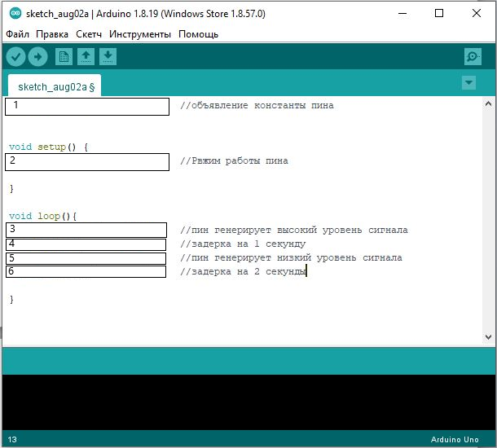Open the Скетч menu
Viewport: 497px width, 448px height.
tap(89, 34)
